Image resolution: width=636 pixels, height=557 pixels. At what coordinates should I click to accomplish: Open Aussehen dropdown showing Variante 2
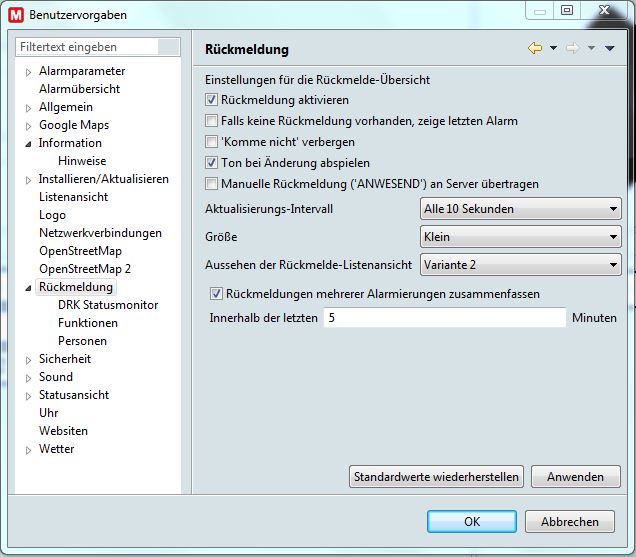[520, 265]
